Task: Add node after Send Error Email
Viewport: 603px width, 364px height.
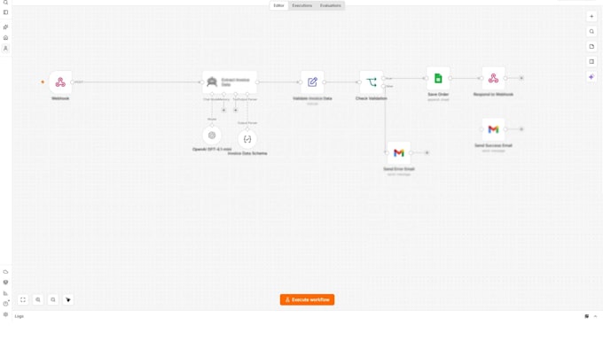Action: (427, 153)
